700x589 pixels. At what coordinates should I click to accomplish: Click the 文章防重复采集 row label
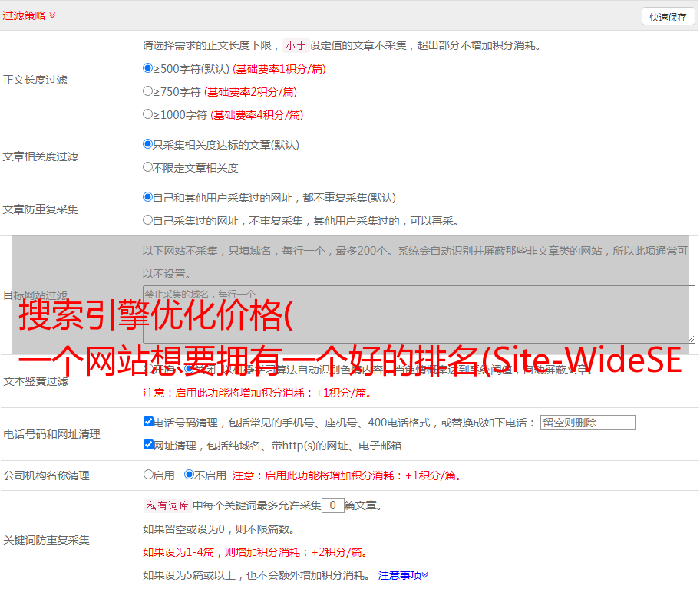pos(40,209)
